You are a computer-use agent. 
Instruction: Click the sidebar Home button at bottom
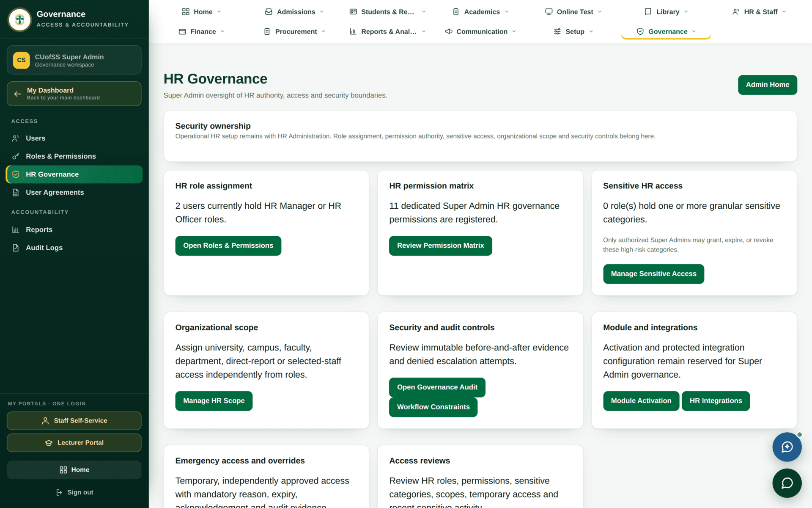[74, 470]
